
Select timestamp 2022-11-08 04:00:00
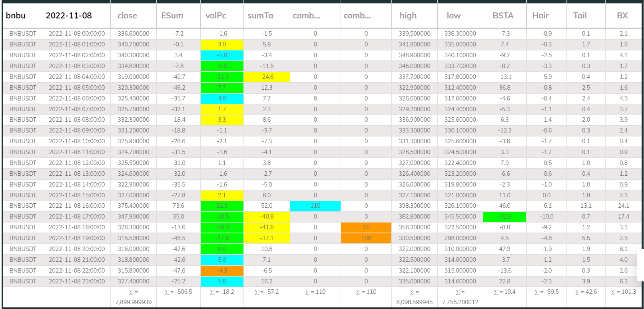click(77, 77)
